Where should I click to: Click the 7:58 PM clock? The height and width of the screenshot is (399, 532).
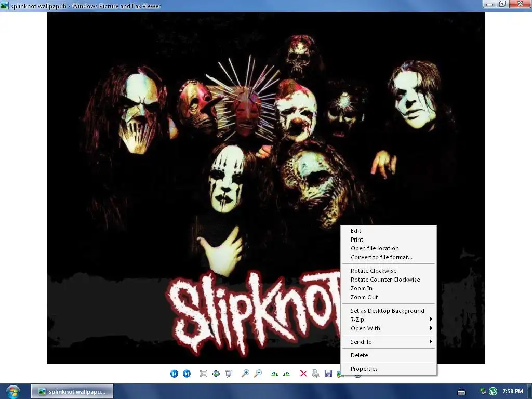coord(513,391)
